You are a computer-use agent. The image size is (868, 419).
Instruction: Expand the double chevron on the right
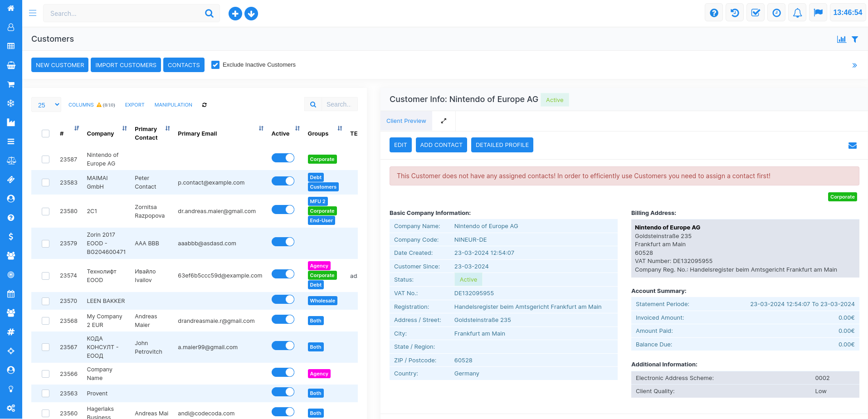click(x=854, y=65)
